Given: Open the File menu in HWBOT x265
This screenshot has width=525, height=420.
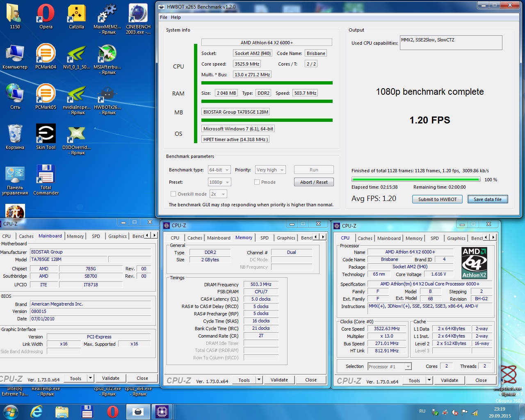Looking at the screenshot, I should 164,17.
